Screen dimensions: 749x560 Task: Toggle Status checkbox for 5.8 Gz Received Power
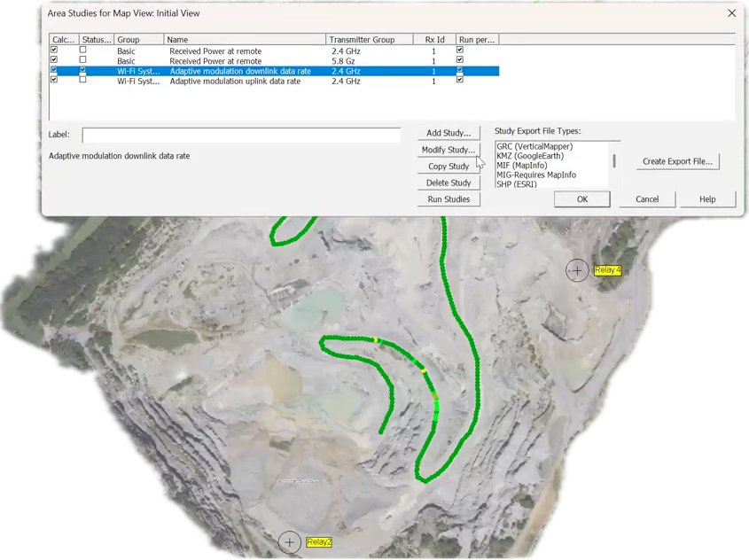click(x=83, y=59)
